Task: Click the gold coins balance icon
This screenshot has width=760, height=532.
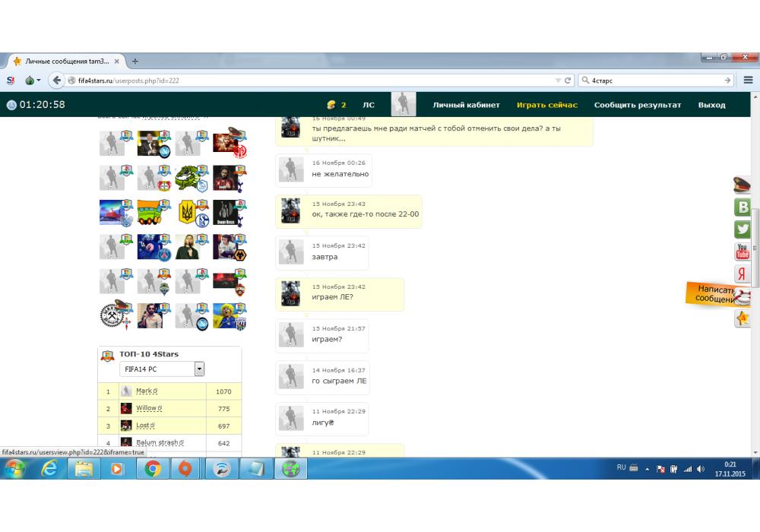Action: click(x=331, y=105)
